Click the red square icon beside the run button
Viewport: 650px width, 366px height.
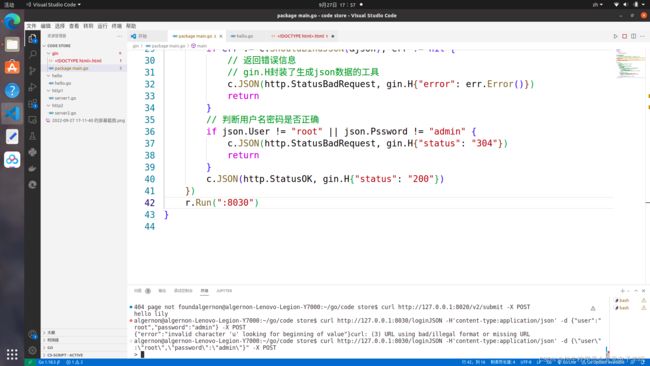click(624, 36)
